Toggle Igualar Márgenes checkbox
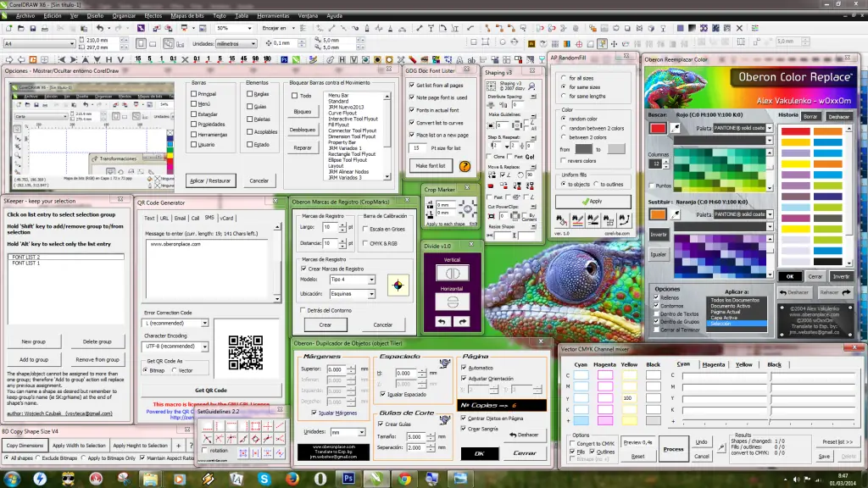Image resolution: width=868 pixels, height=488 pixels. (x=314, y=413)
